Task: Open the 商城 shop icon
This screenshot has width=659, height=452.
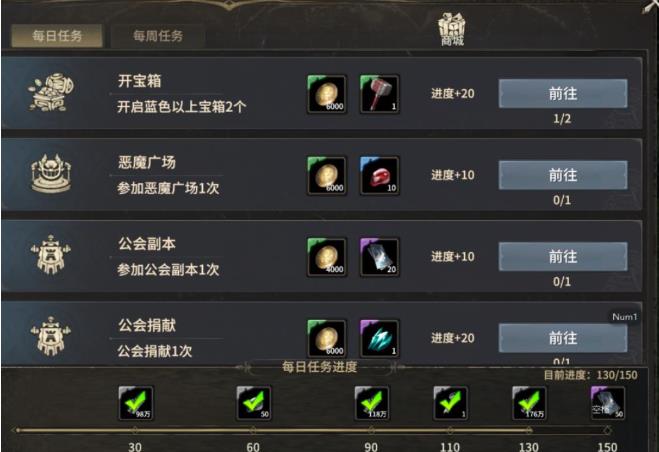Action: tap(452, 29)
